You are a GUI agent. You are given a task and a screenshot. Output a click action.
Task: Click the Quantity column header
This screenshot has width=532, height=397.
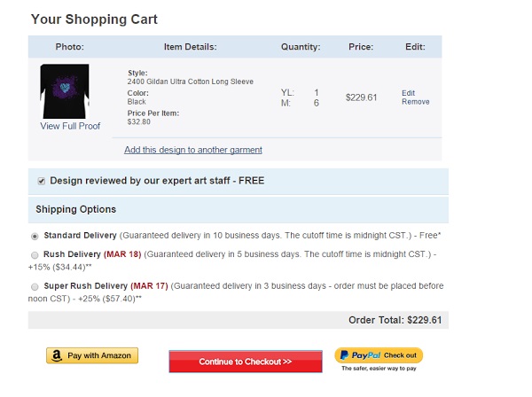coord(301,47)
